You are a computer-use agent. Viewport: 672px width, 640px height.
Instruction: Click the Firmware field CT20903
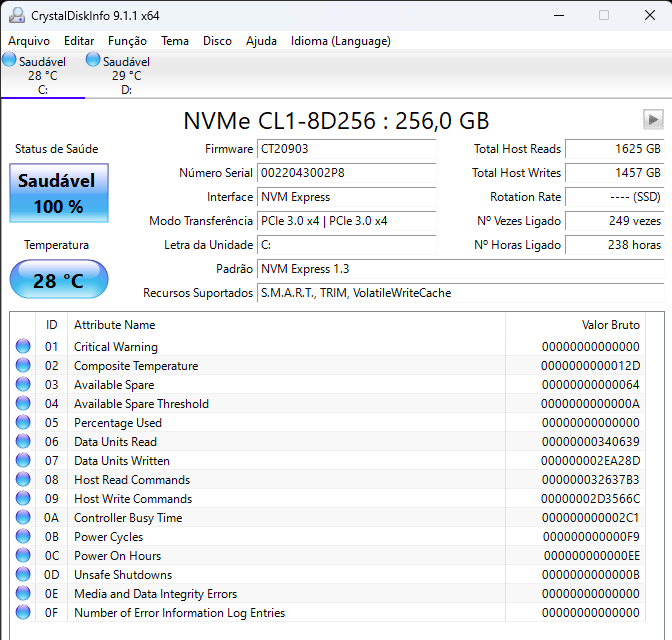[x=347, y=149]
